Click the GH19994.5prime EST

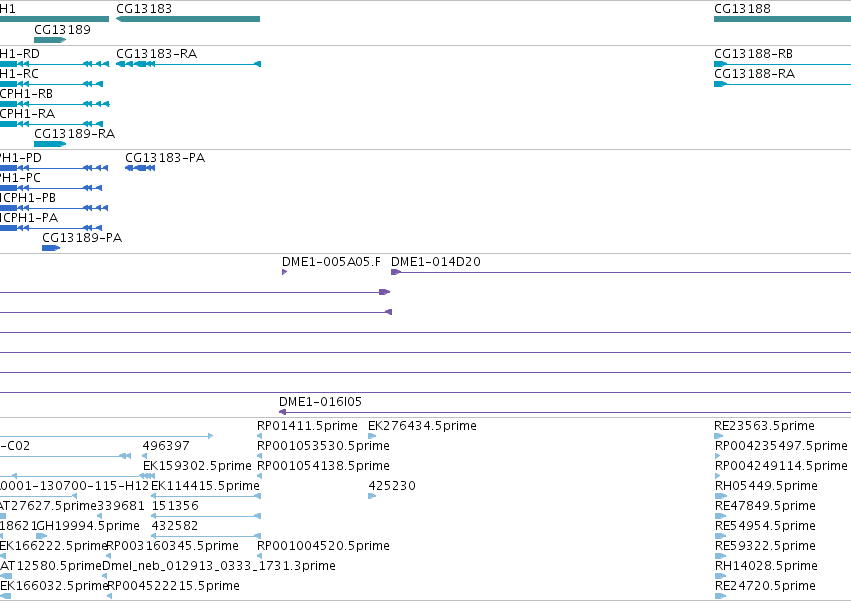click(41, 536)
